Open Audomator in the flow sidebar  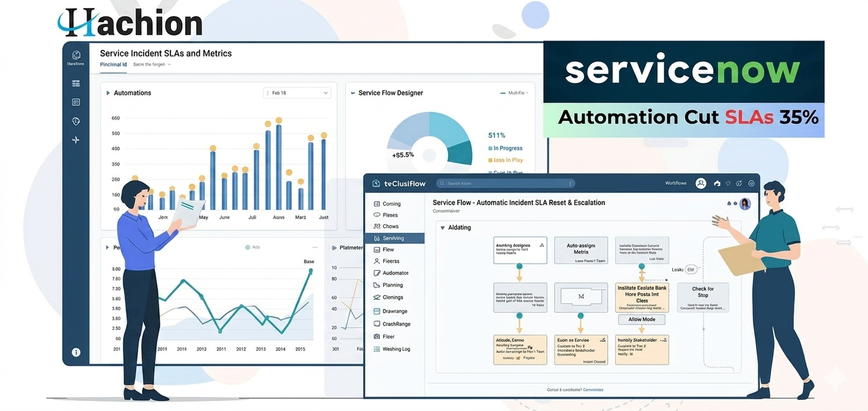coord(391,273)
